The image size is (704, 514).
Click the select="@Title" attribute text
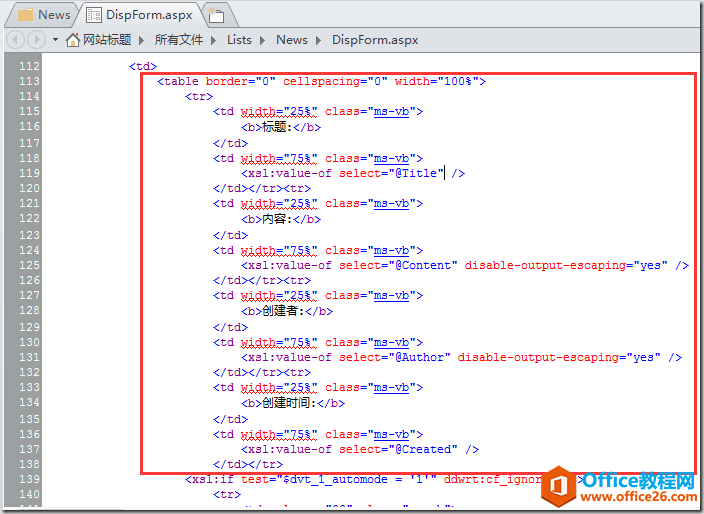tap(392, 173)
